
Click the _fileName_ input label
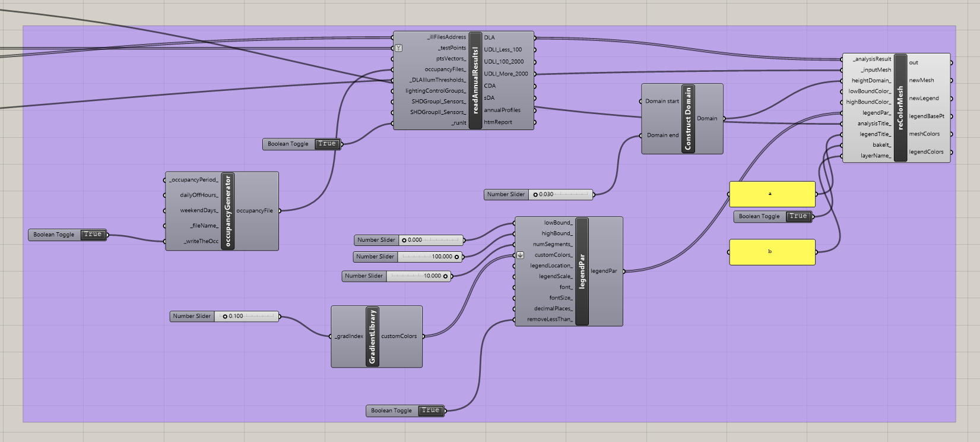(204, 226)
